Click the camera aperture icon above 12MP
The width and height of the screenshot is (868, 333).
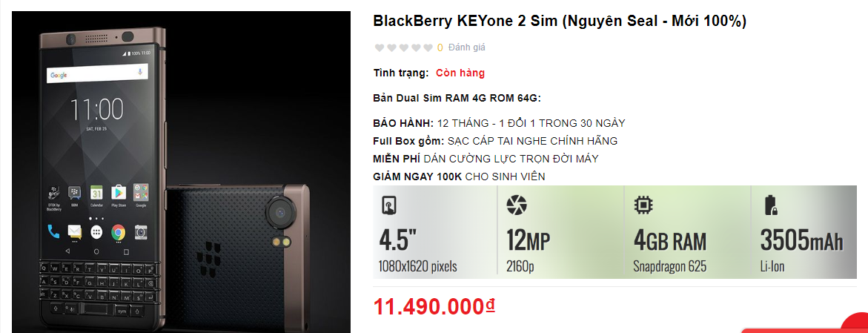[515, 205]
